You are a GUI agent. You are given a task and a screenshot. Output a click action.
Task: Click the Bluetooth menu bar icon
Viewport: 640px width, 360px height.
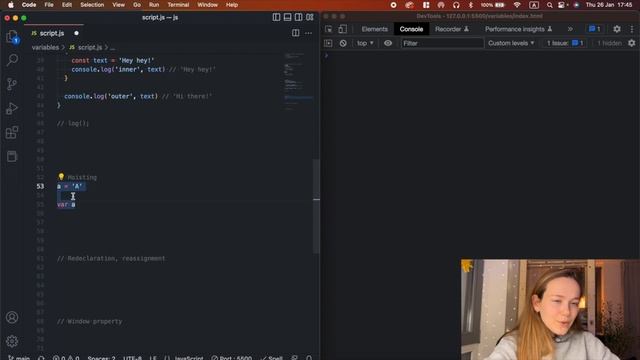coord(471,5)
